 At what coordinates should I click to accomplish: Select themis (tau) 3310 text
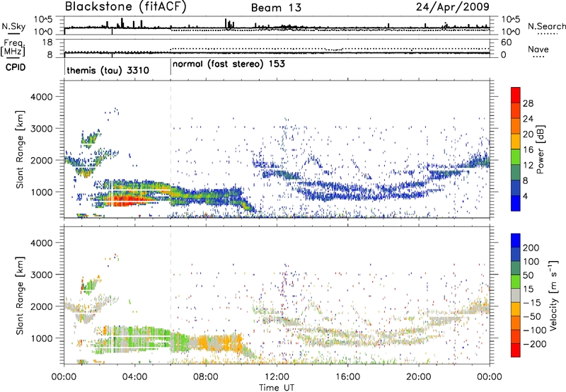click(108, 70)
